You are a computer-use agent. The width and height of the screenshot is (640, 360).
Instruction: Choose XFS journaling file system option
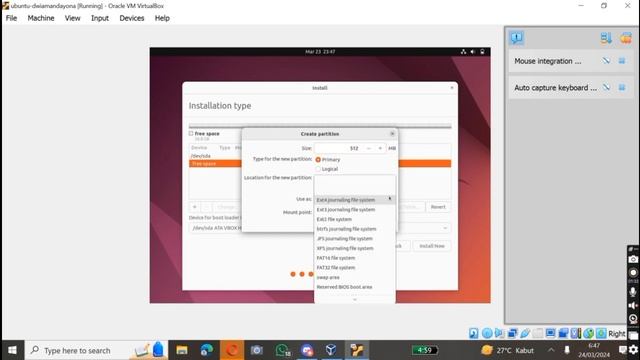[354, 249]
